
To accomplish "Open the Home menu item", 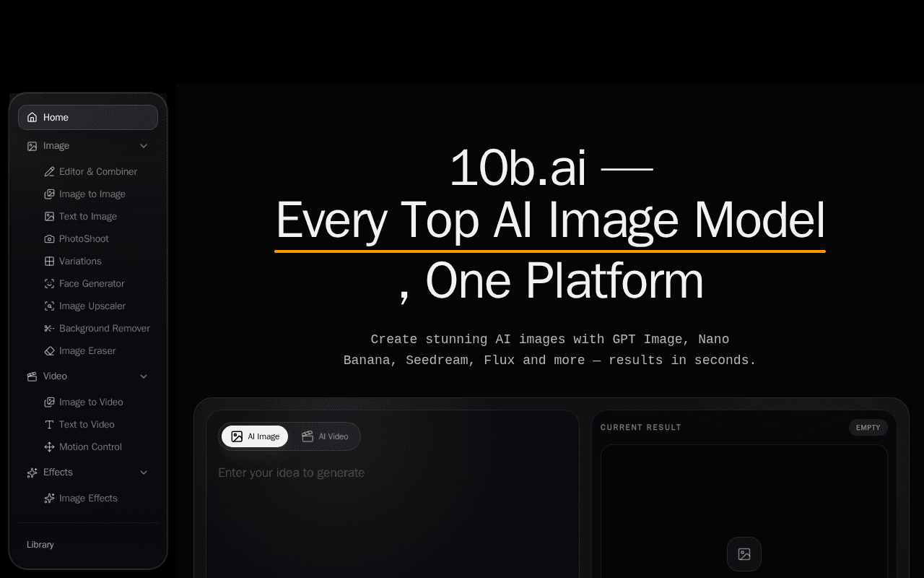I will pyautogui.click(x=88, y=117).
